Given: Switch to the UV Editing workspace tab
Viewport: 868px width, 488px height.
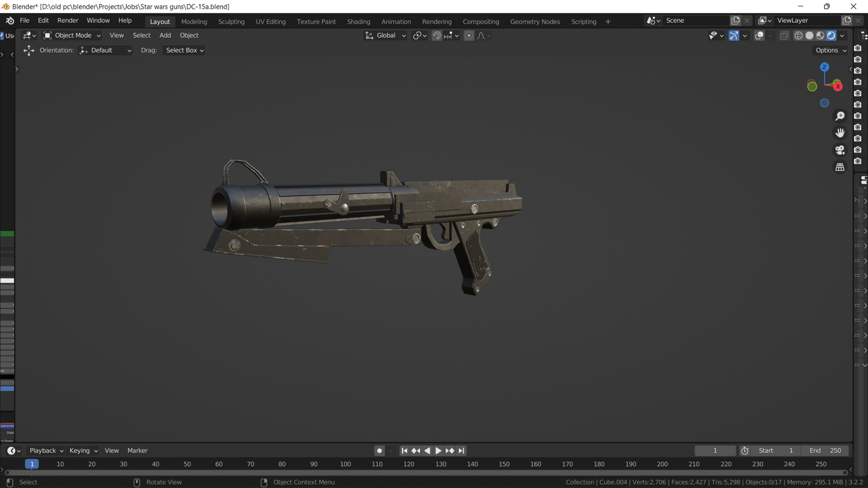Looking at the screenshot, I should tap(271, 22).
